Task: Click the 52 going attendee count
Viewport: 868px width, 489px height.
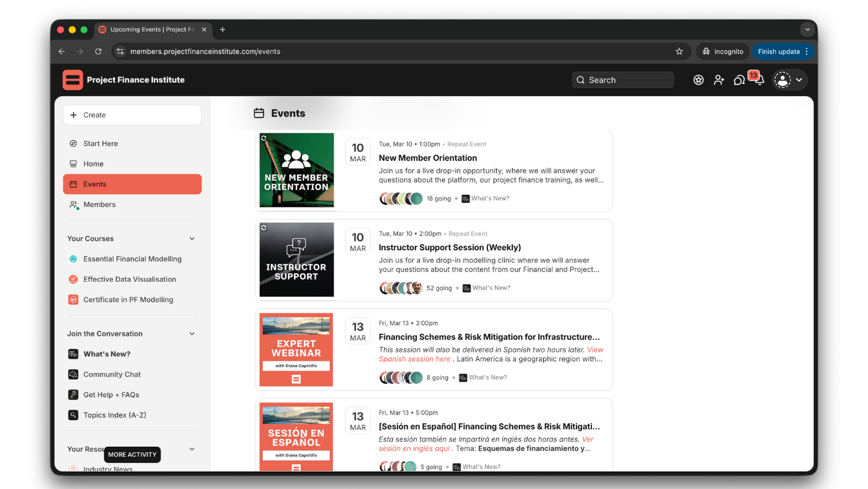Action: tap(439, 288)
